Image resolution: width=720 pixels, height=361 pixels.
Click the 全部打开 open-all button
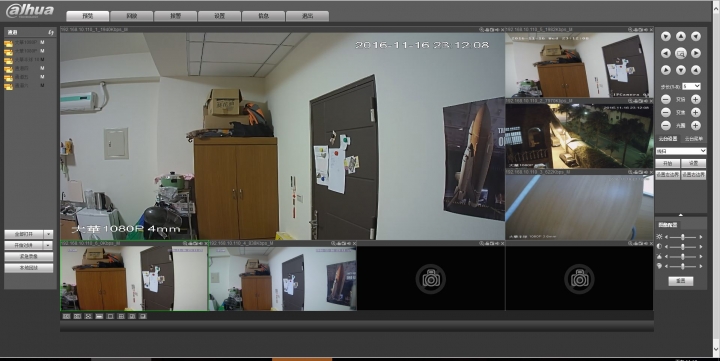click(24, 234)
